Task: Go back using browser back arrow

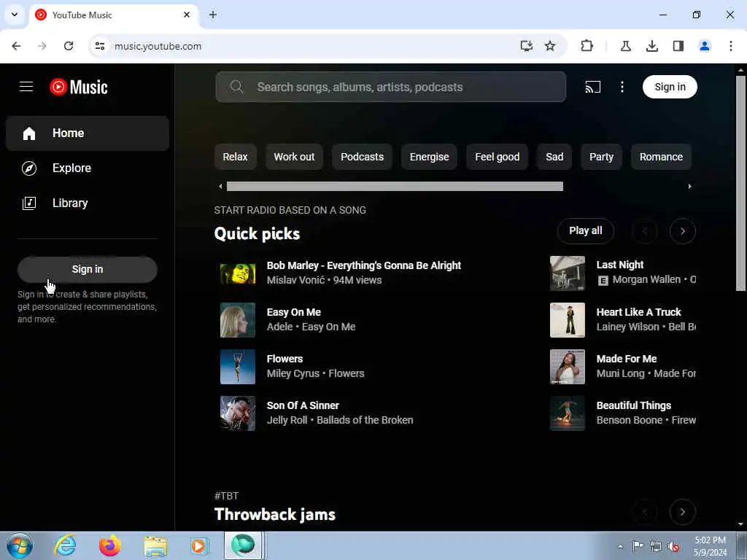Action: click(x=16, y=46)
